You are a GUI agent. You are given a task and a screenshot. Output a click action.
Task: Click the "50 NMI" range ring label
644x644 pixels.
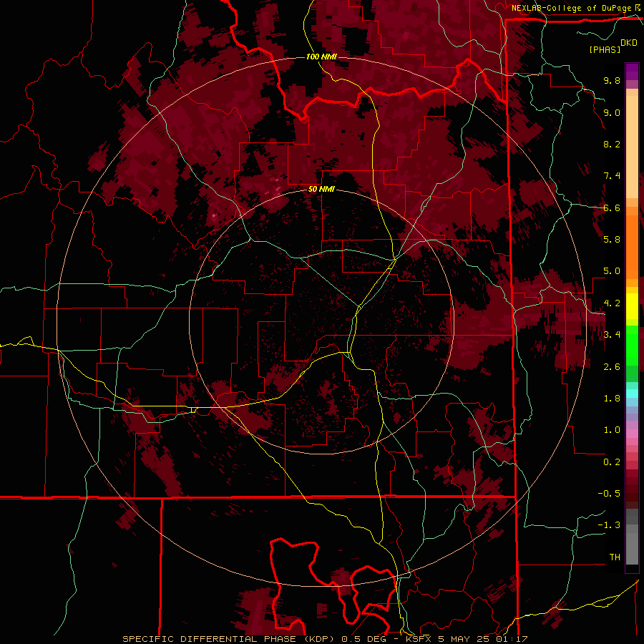(x=321, y=190)
